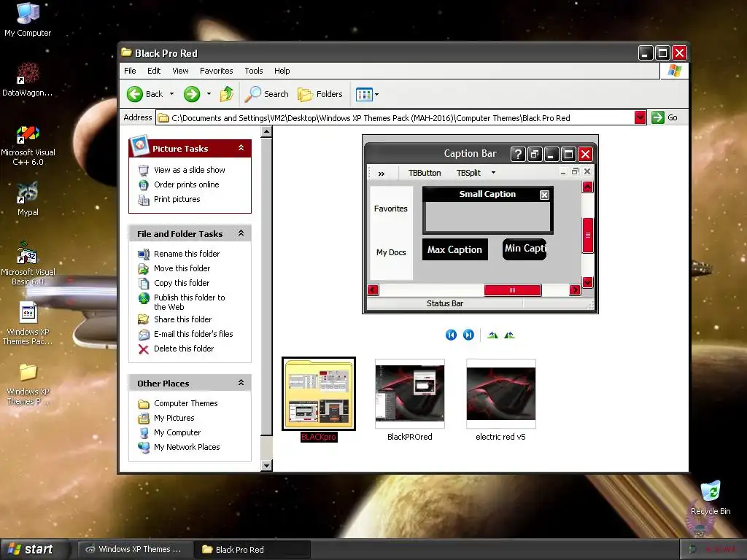Click Print pictures link

click(x=177, y=199)
